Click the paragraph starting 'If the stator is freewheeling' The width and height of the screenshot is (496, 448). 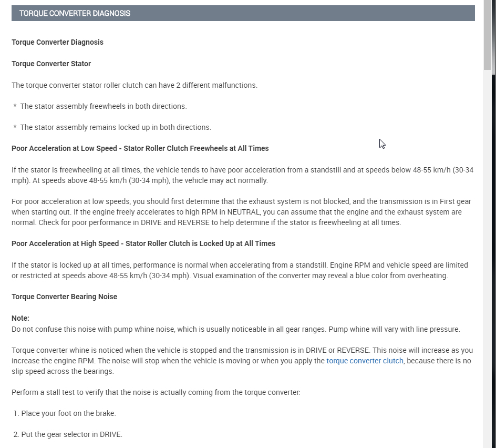[242, 175]
